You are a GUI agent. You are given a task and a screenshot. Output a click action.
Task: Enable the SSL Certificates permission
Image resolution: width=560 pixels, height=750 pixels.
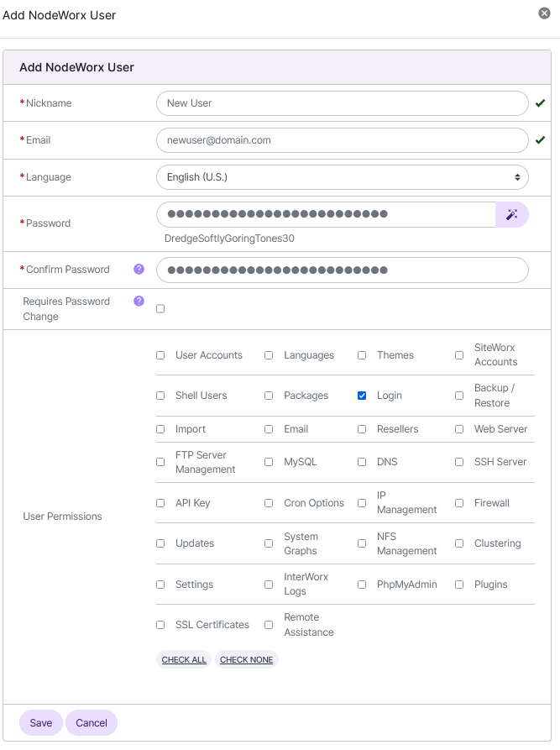[160, 625]
